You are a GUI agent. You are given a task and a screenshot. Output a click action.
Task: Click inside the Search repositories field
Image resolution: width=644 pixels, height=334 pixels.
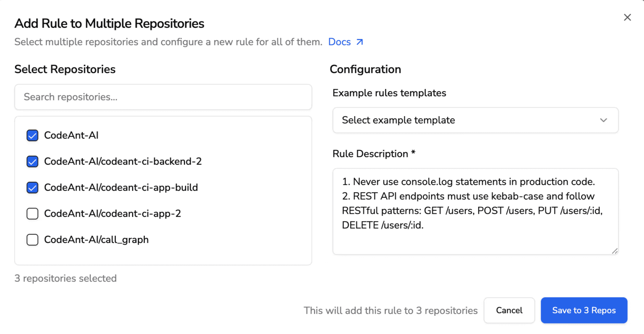point(163,97)
